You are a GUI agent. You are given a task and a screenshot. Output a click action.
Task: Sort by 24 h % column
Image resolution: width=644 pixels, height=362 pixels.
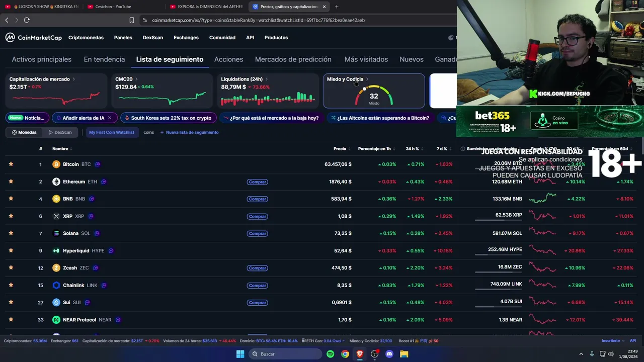point(415,149)
